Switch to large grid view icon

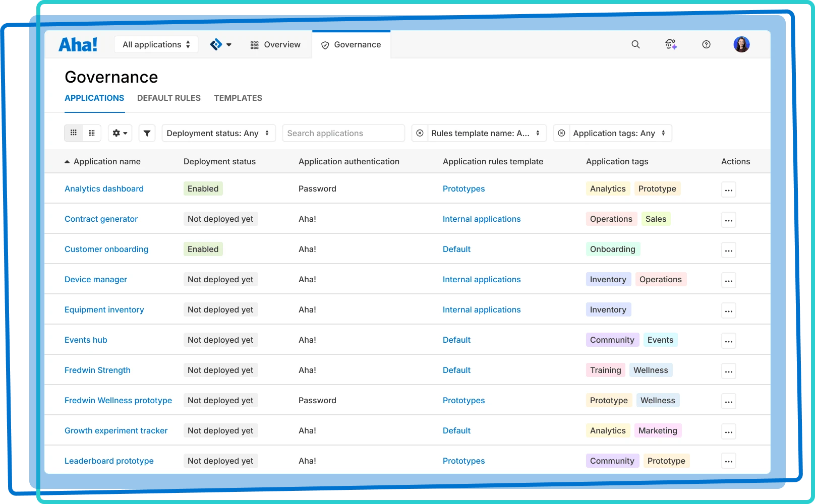tap(74, 133)
